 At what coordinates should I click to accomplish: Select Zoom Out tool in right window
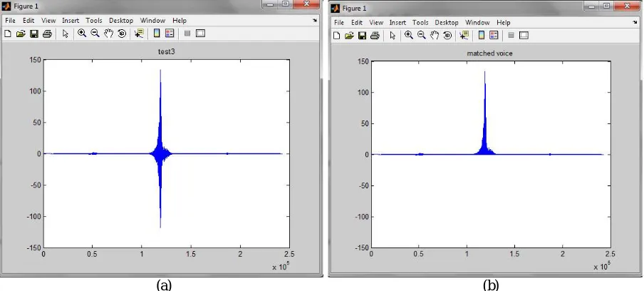pyautogui.click(x=422, y=36)
